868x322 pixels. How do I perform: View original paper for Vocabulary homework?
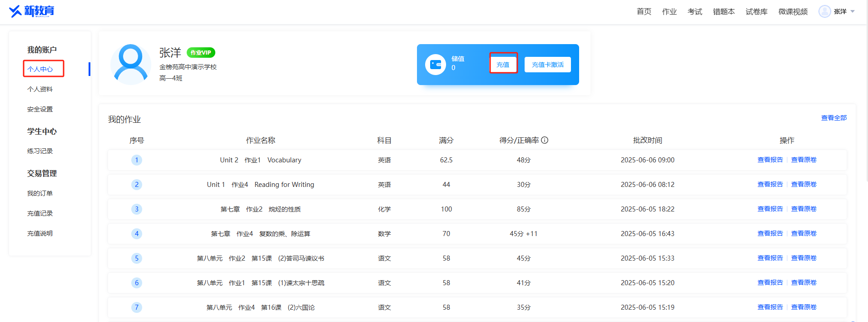coord(804,160)
